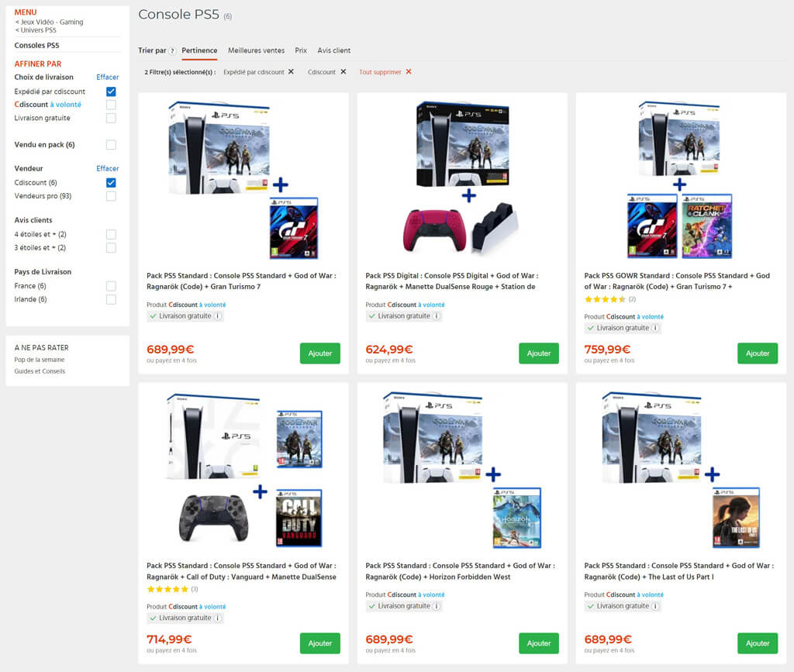Uncheck the "Expédié par cdiscount" filter
This screenshot has height=672, width=794.
click(111, 91)
